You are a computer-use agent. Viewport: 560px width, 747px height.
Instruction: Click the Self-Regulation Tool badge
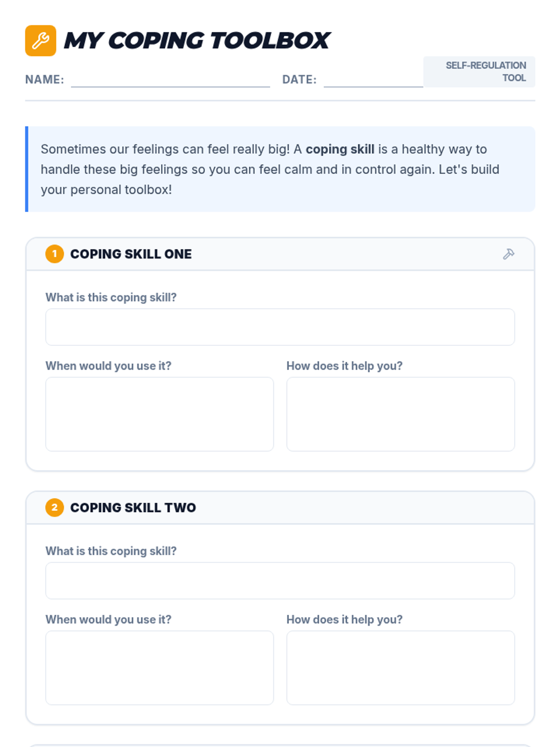pos(479,72)
